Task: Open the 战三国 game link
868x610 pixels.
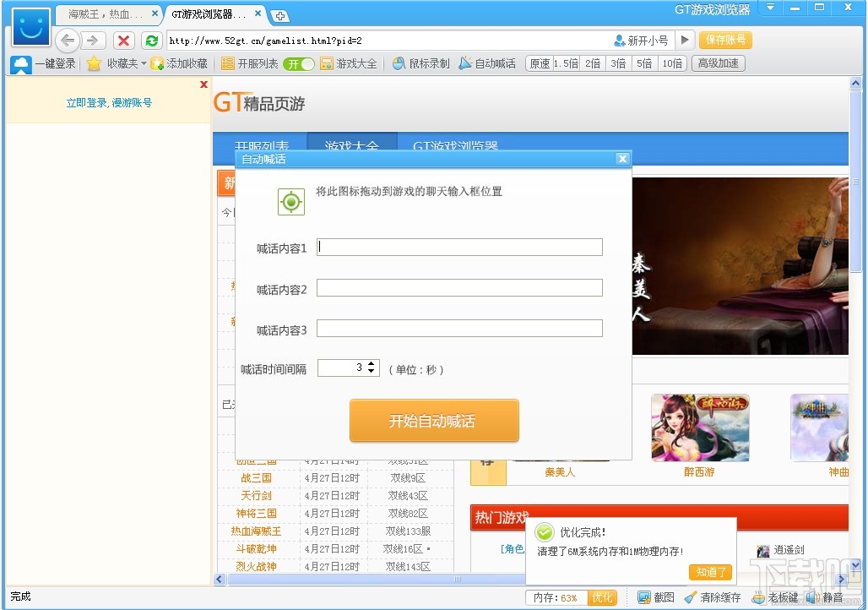Action: (x=257, y=478)
